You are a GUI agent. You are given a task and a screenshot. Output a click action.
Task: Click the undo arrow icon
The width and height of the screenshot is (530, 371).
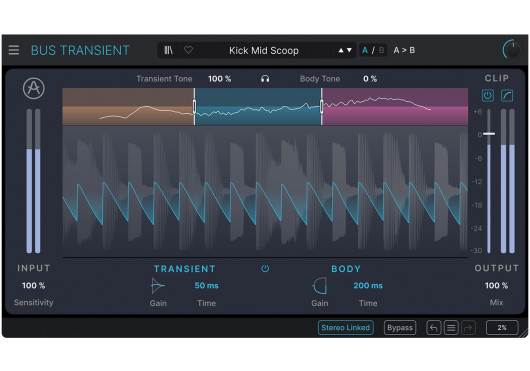click(x=434, y=327)
